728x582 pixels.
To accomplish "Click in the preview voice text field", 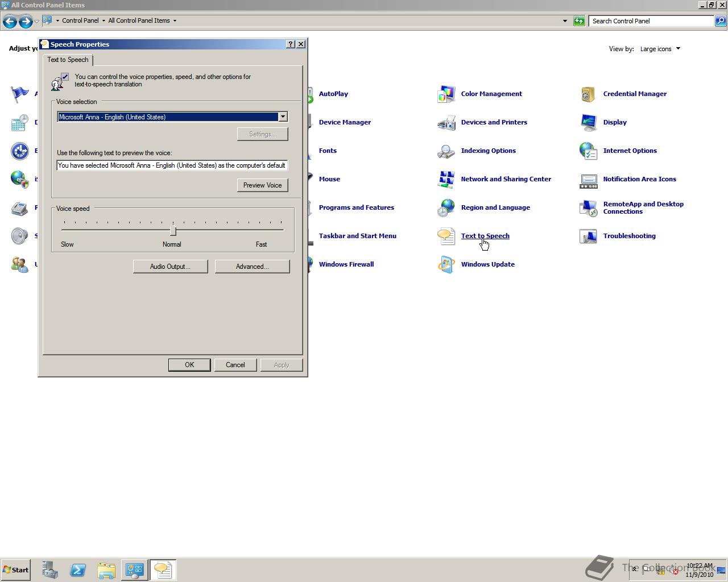I will [x=172, y=165].
